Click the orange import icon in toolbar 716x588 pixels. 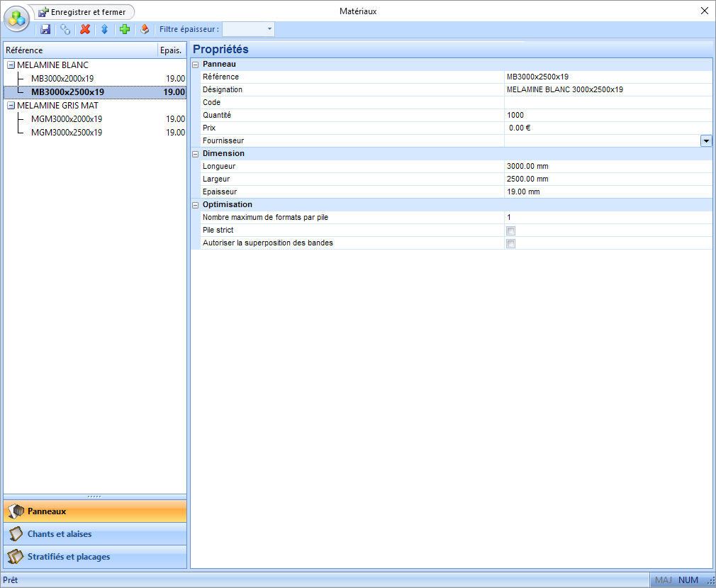(145, 29)
